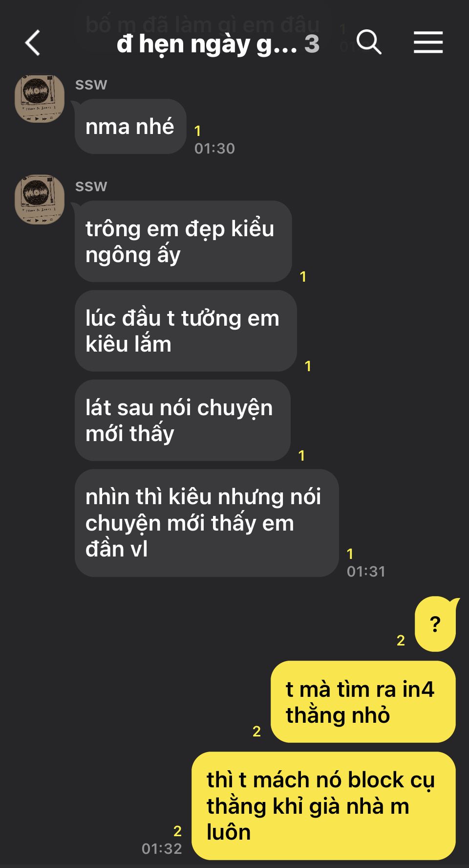469x868 pixels.
Task: Open the group chat title 'đ hẹn ngày g...'
Action: tap(207, 44)
